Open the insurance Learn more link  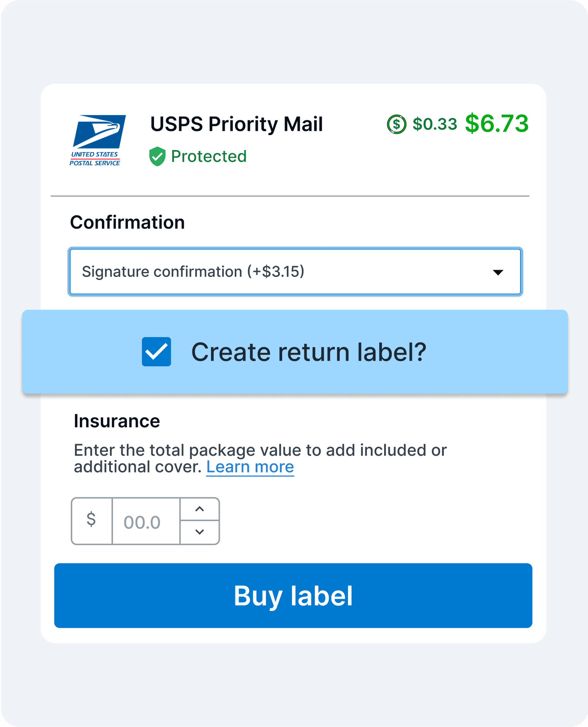[250, 467]
